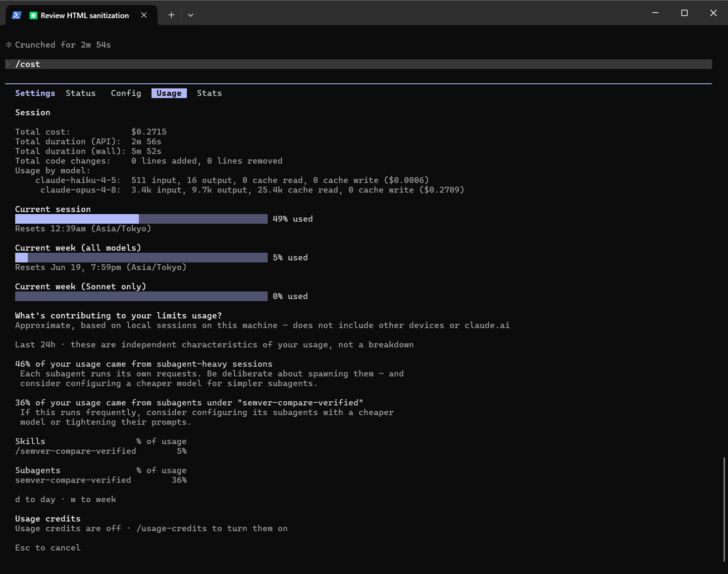Click the Session section heading
This screenshot has width=728, height=574.
pyautogui.click(x=33, y=112)
